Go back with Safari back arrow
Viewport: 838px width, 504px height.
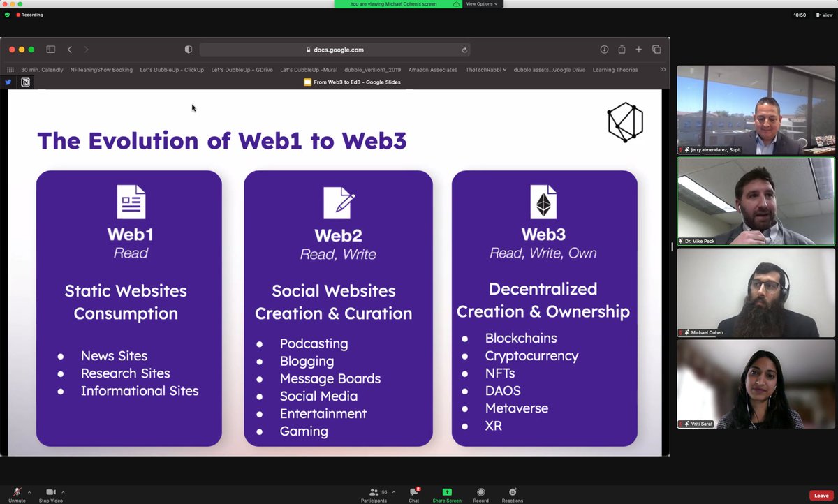[x=70, y=50]
